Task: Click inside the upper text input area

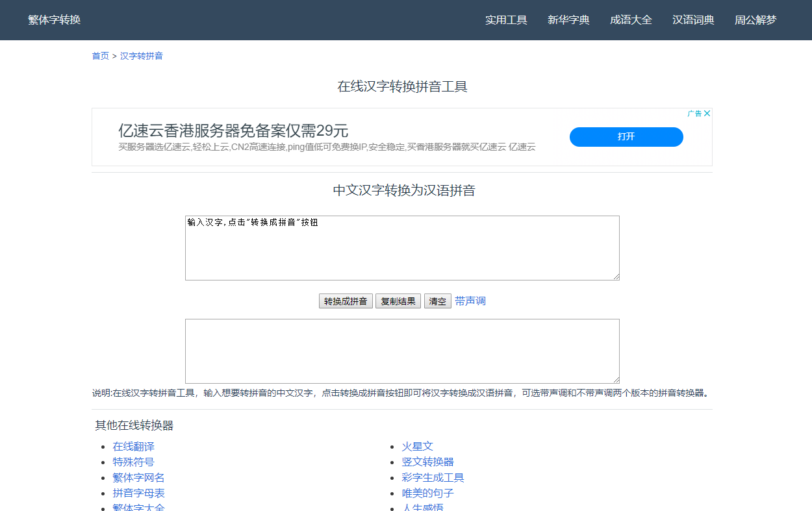Action: pos(401,247)
